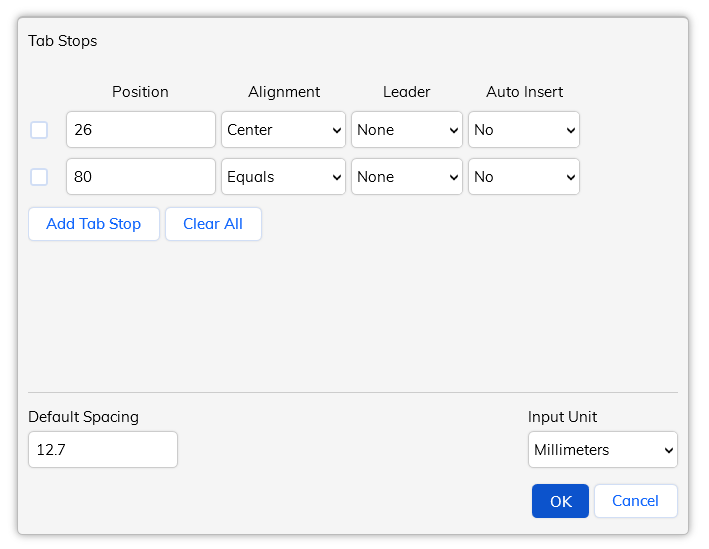Expand the Leader dropdown for position 26
Viewport: 709px width, 549px height.
pyautogui.click(x=406, y=130)
